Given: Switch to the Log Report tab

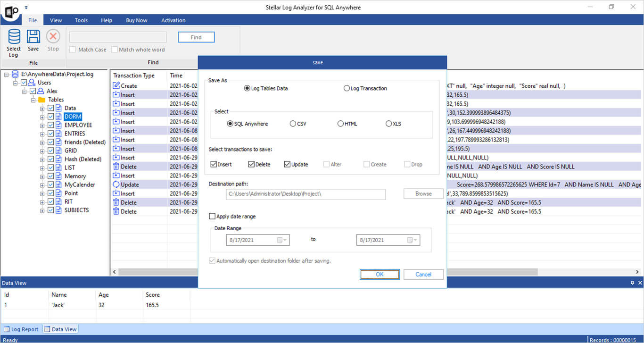Looking at the screenshot, I should 21,329.
